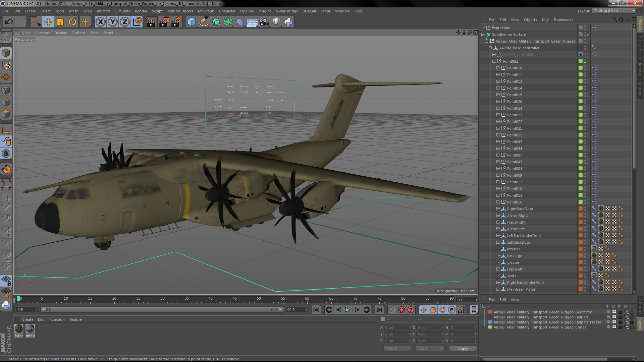Viewport: 644px width, 362px height.
Task: Open viewport Cameras menu
Action: click(x=42, y=33)
